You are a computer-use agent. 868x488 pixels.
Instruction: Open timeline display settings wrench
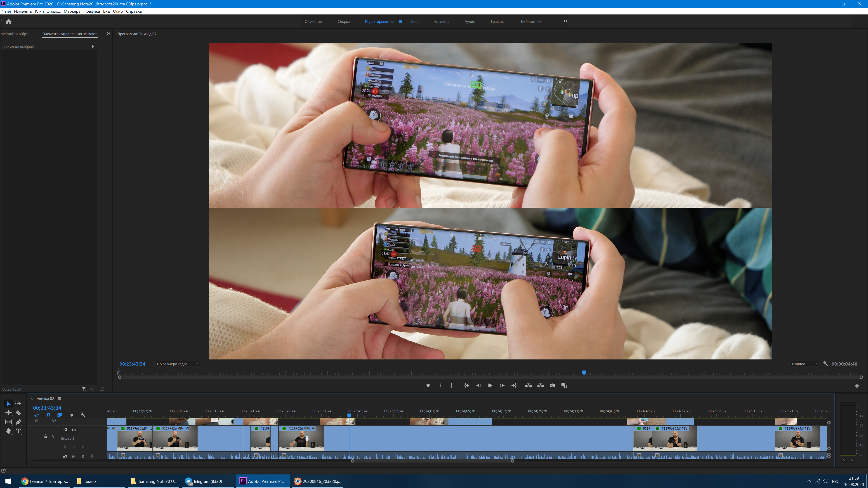pyautogui.click(x=83, y=415)
